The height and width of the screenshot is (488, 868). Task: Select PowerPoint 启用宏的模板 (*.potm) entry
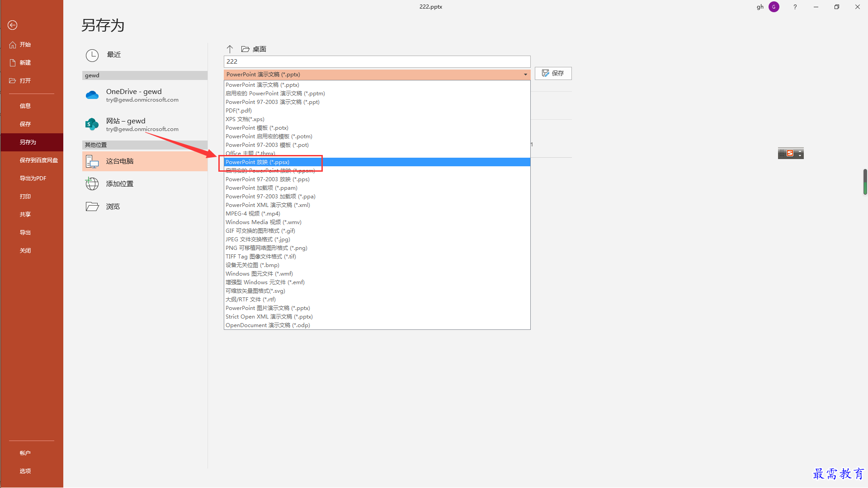[x=377, y=136]
